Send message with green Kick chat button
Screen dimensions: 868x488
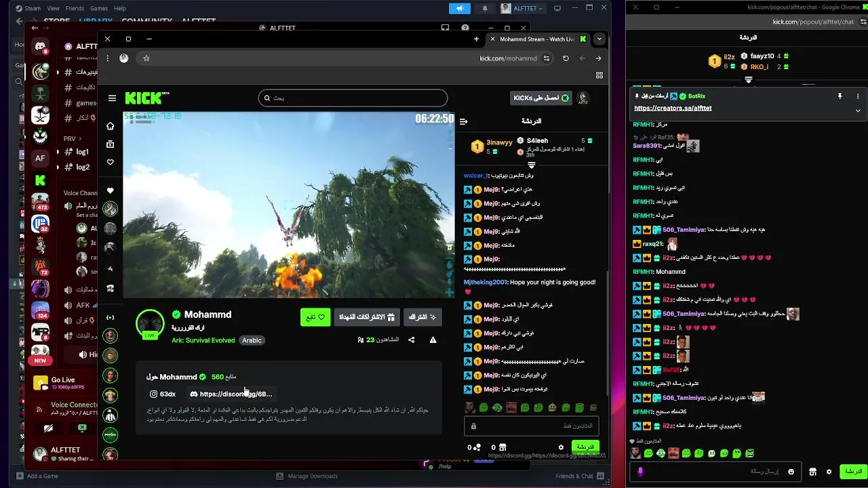pos(585,447)
